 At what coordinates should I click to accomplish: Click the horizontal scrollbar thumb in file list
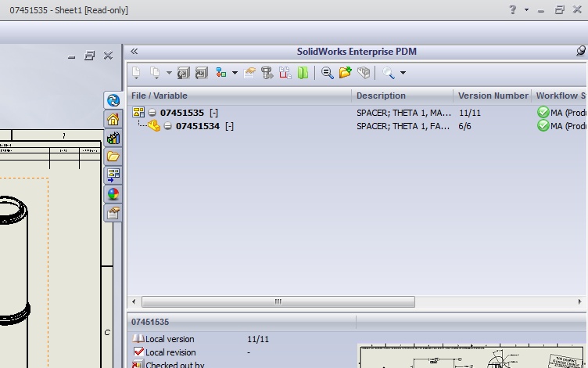pos(278,301)
